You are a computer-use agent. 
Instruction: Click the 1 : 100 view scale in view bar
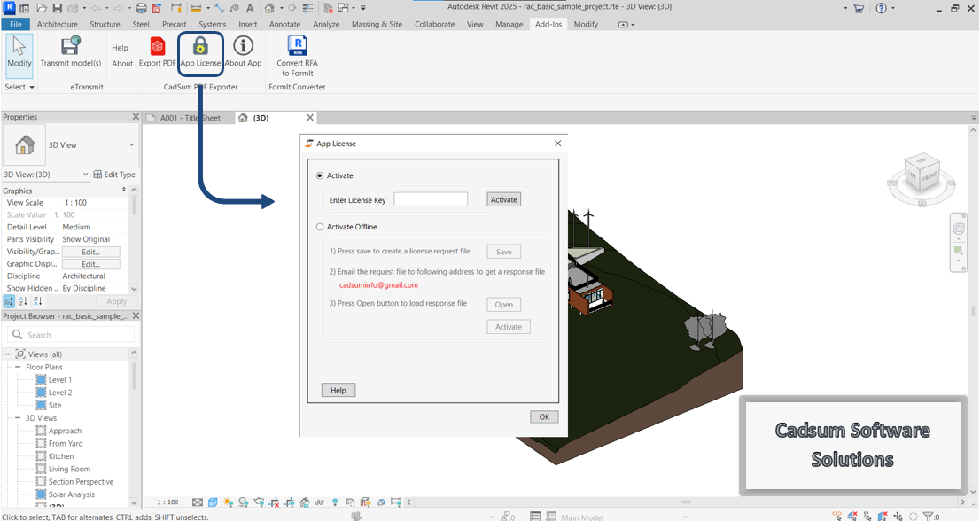pos(167,502)
